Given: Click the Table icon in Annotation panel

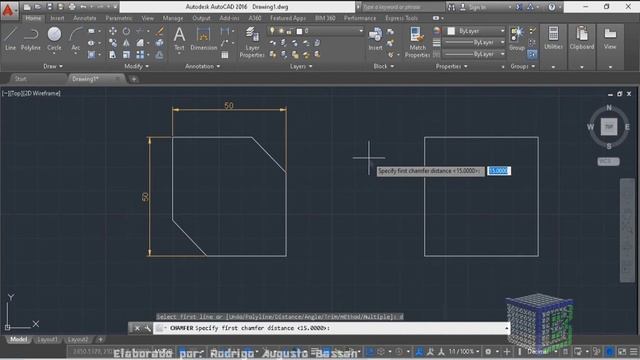Looking at the screenshot, I should pos(225,55).
